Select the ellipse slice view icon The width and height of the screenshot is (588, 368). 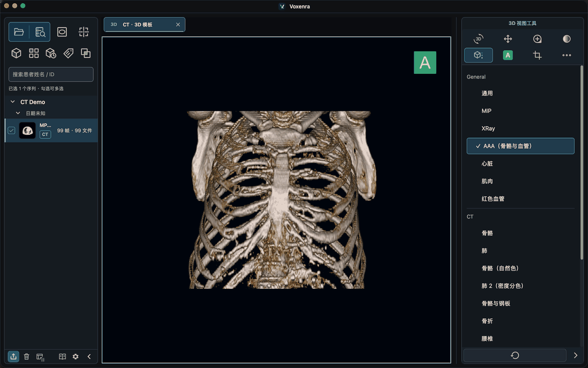click(62, 32)
